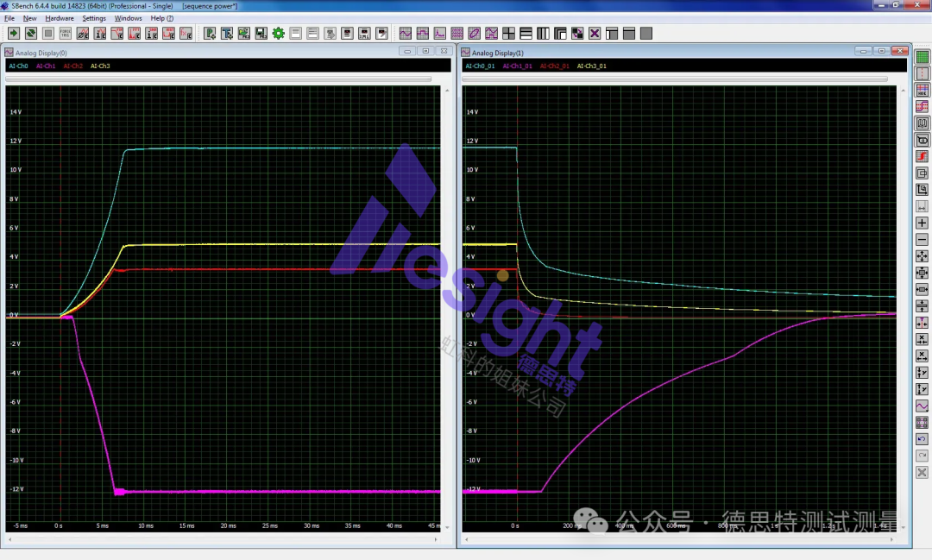Click the undo zoom arrow in right toolbar
This screenshot has width=932, height=560.
[922, 439]
